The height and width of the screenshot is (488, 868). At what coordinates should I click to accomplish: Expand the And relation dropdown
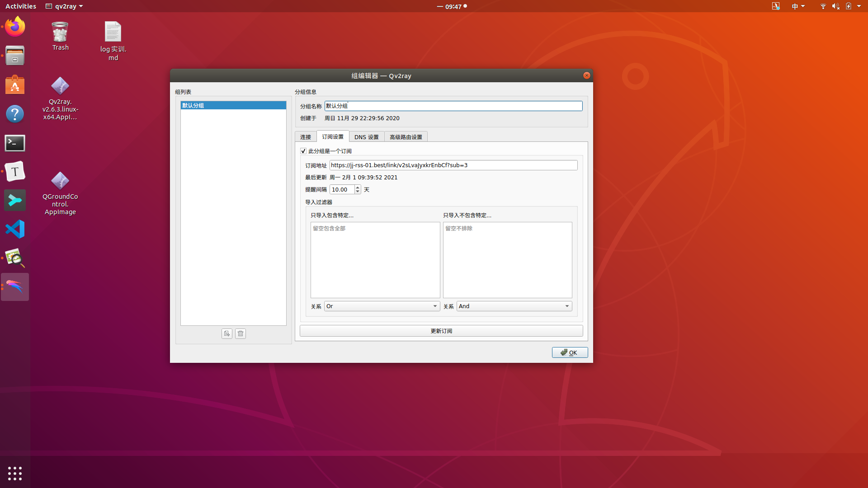tap(514, 306)
